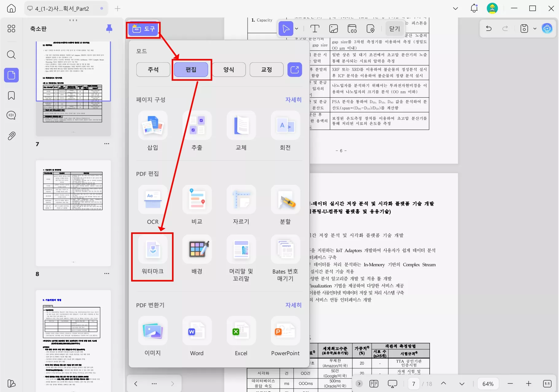Switch to Form (양식) mode
This screenshot has width=559, height=392.
(x=229, y=70)
